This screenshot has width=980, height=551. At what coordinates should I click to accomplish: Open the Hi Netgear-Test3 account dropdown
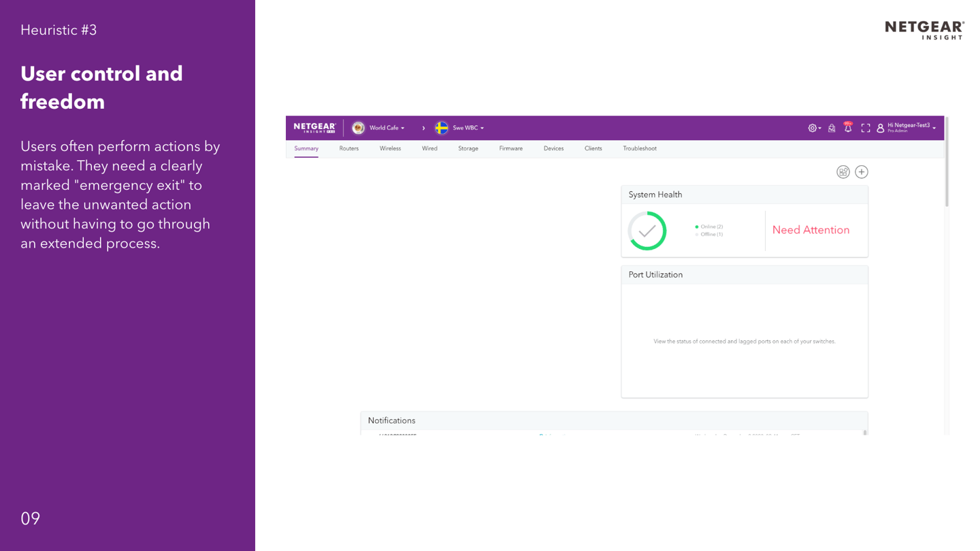pos(912,127)
